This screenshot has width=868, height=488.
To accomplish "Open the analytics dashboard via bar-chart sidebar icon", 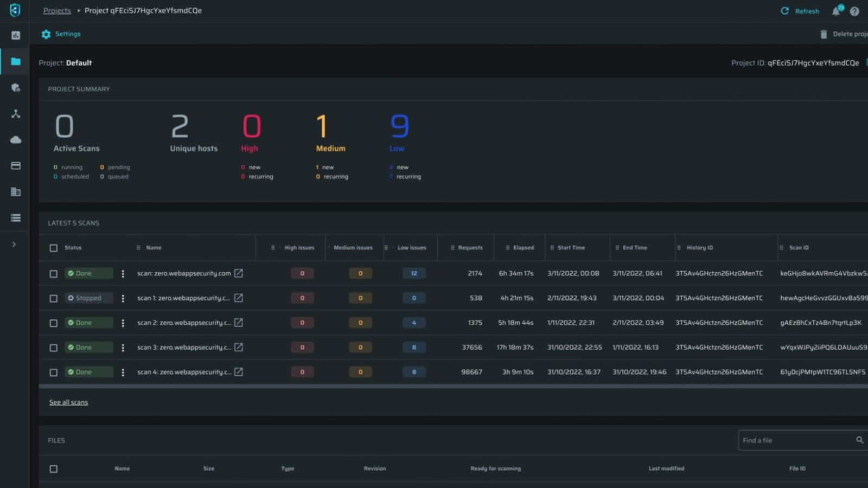I will point(15,35).
